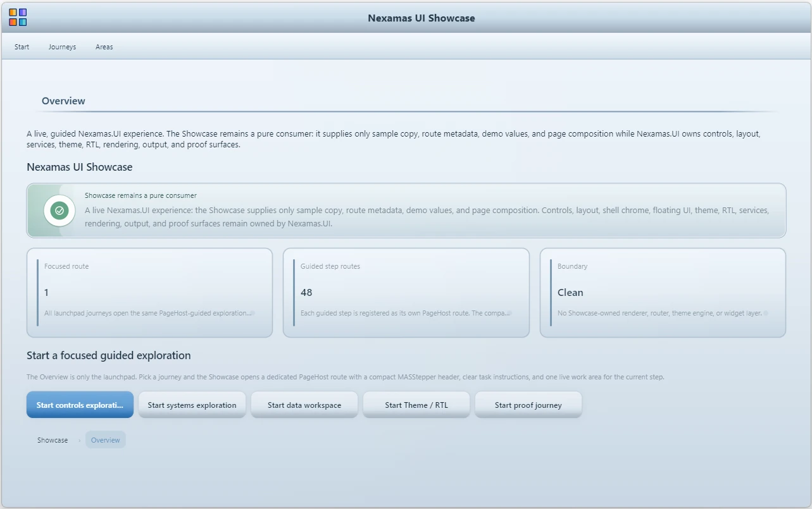
Task: Click 'Start a focused guided exploration' heading
Action: pos(109,355)
